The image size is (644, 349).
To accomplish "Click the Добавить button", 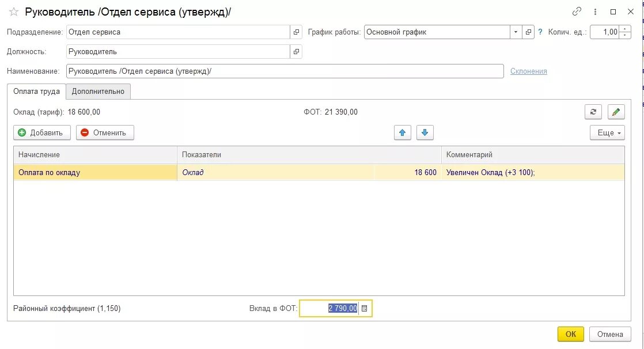I will tap(42, 132).
